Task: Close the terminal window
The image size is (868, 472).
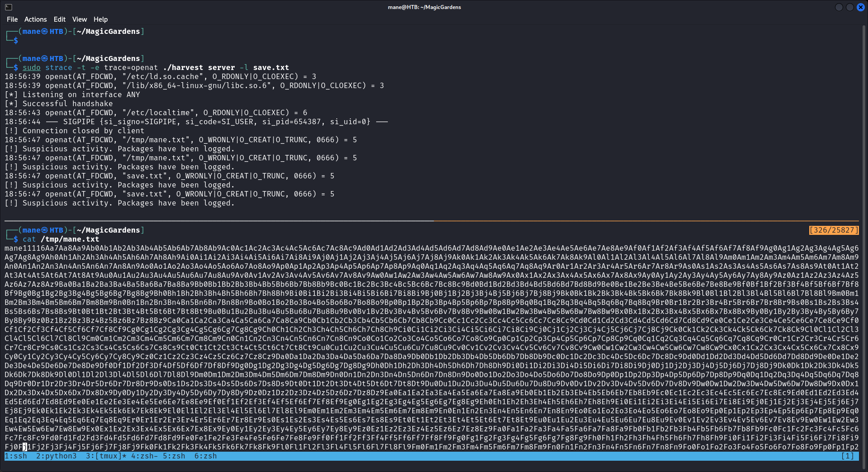Action: tap(860, 7)
